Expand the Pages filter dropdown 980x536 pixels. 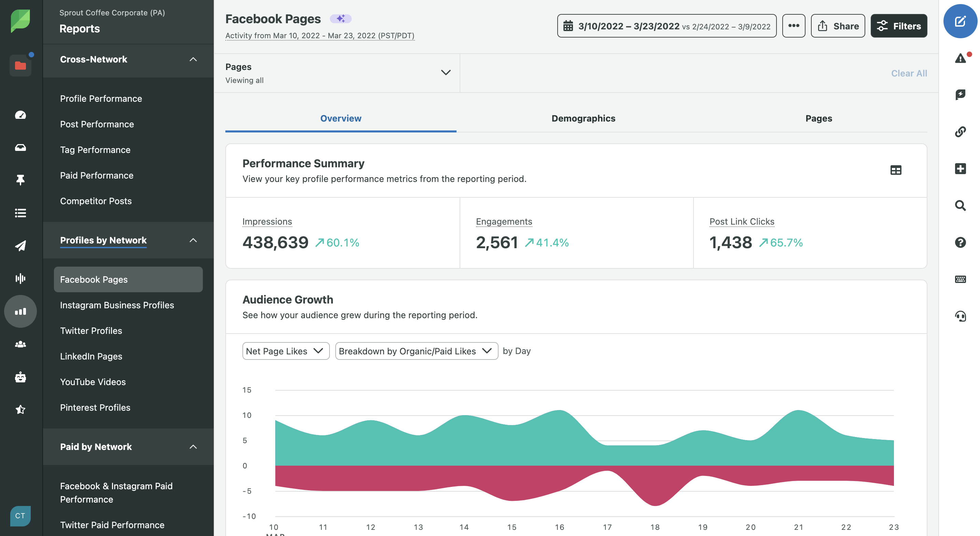[446, 73]
